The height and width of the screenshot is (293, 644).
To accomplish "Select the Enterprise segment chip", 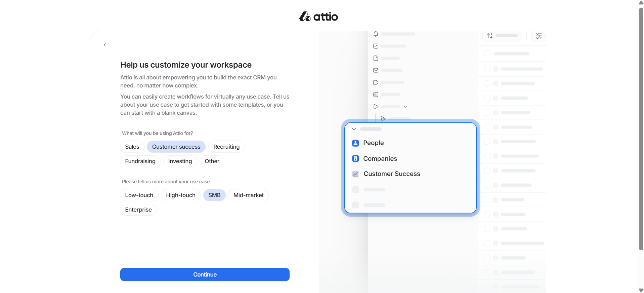I will [138, 210].
